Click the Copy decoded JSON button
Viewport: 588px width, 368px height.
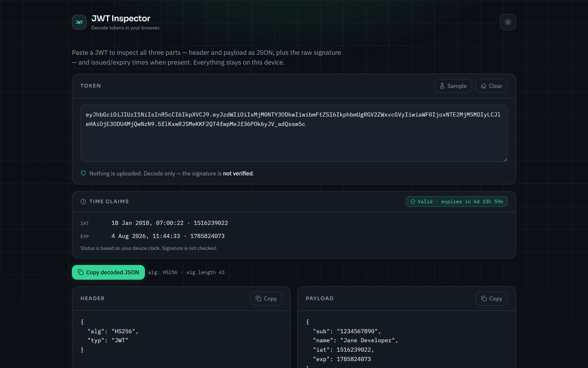108,272
